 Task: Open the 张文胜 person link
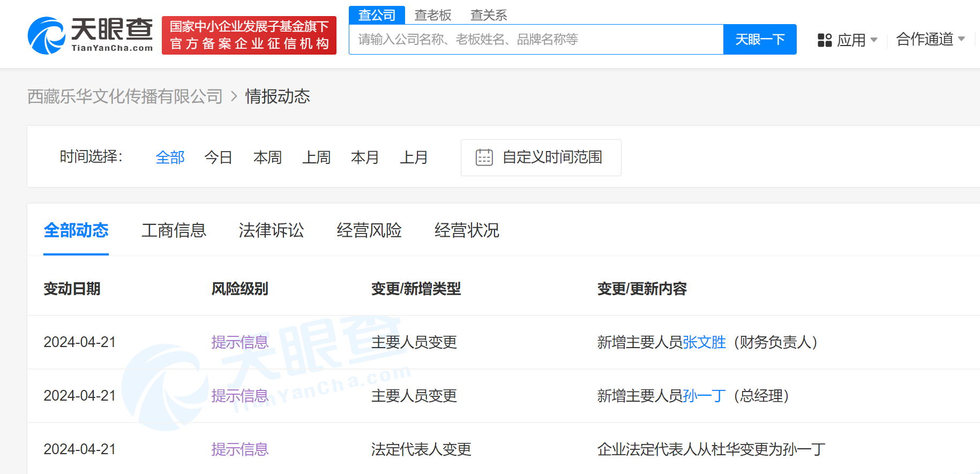click(x=704, y=342)
